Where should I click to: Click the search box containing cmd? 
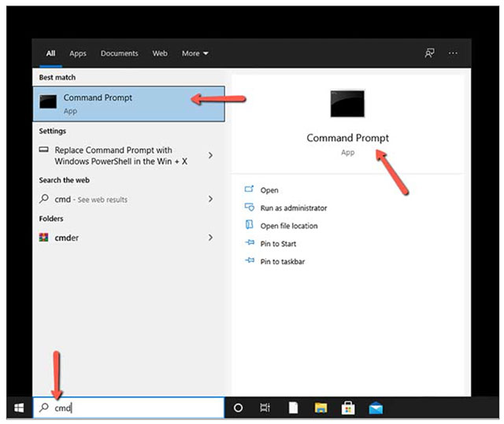click(x=128, y=407)
